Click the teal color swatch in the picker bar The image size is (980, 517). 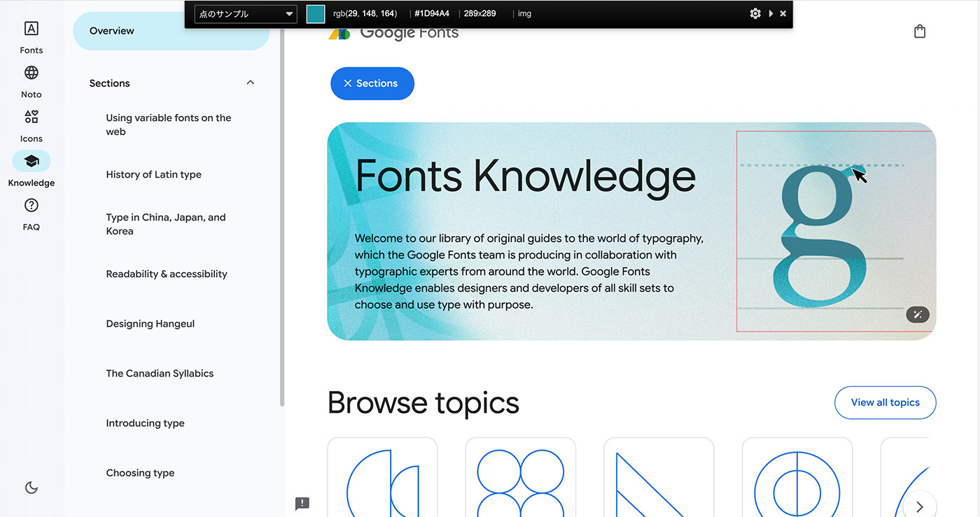click(316, 14)
